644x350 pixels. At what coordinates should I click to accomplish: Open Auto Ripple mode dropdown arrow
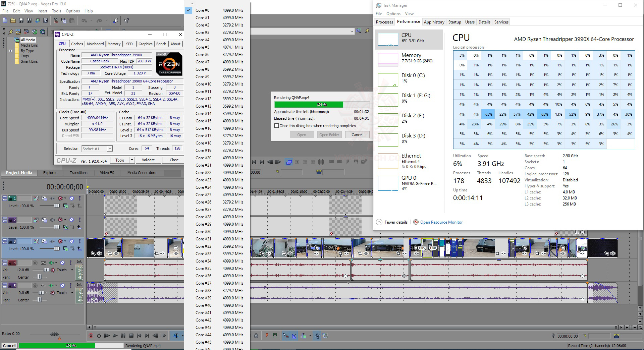tap(310, 336)
